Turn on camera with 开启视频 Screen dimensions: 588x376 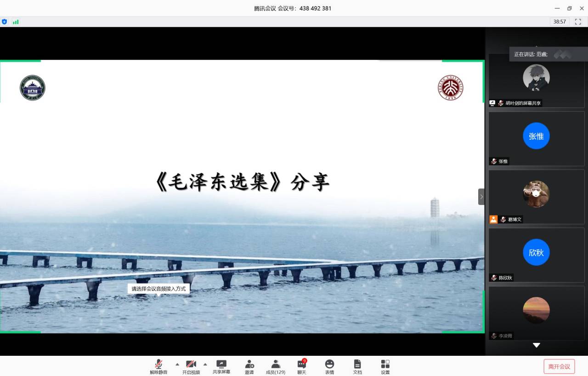pos(191,365)
